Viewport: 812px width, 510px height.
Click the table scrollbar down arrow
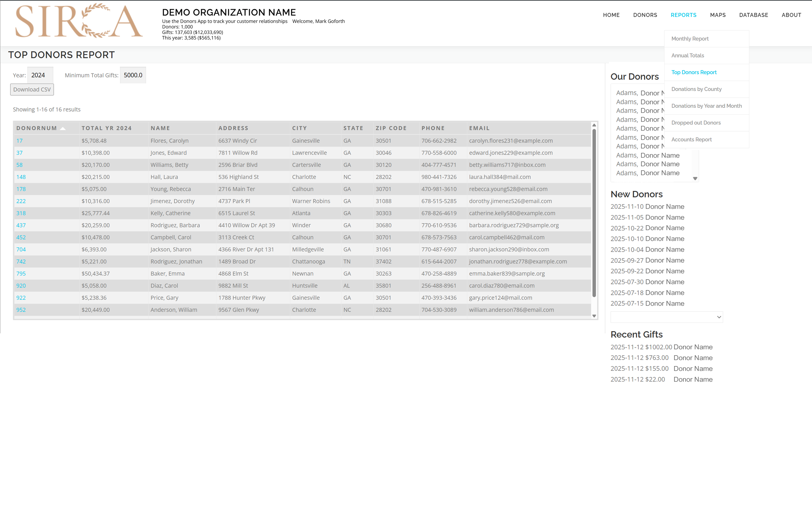[594, 316]
